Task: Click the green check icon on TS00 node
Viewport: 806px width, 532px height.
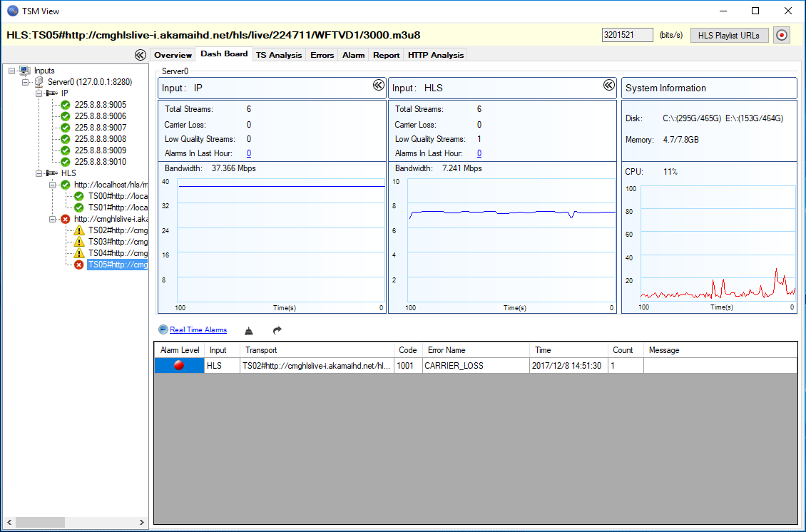Action: pyautogui.click(x=78, y=196)
